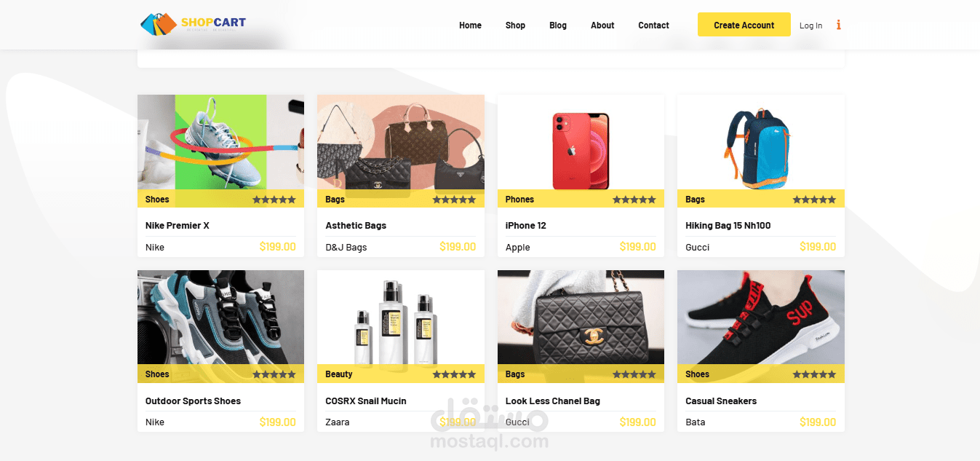980x461 pixels.
Task: Select the Outdoor Sports Shoes product title
Action: click(193, 401)
